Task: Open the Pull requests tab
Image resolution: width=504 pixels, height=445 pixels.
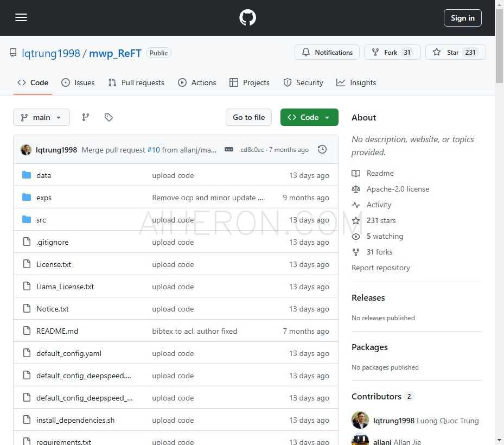Action: click(136, 82)
